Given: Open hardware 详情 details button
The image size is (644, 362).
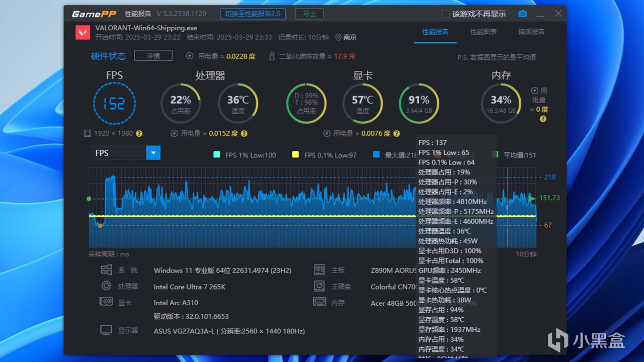Looking at the screenshot, I should pos(153,56).
